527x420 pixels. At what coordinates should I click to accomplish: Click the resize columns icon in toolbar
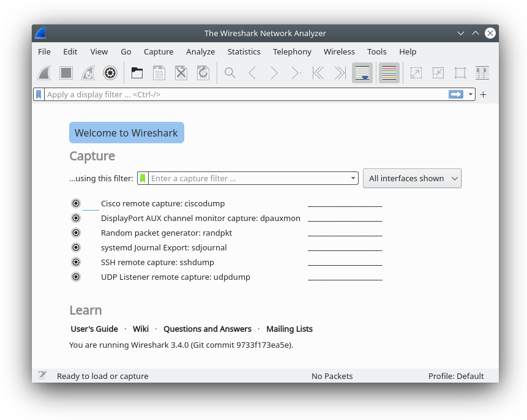(482, 73)
